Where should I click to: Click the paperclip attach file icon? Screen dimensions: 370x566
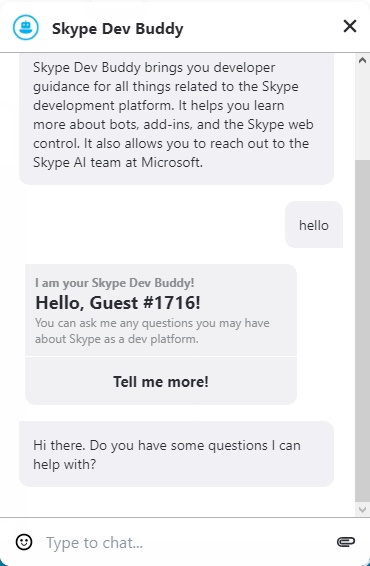346,542
